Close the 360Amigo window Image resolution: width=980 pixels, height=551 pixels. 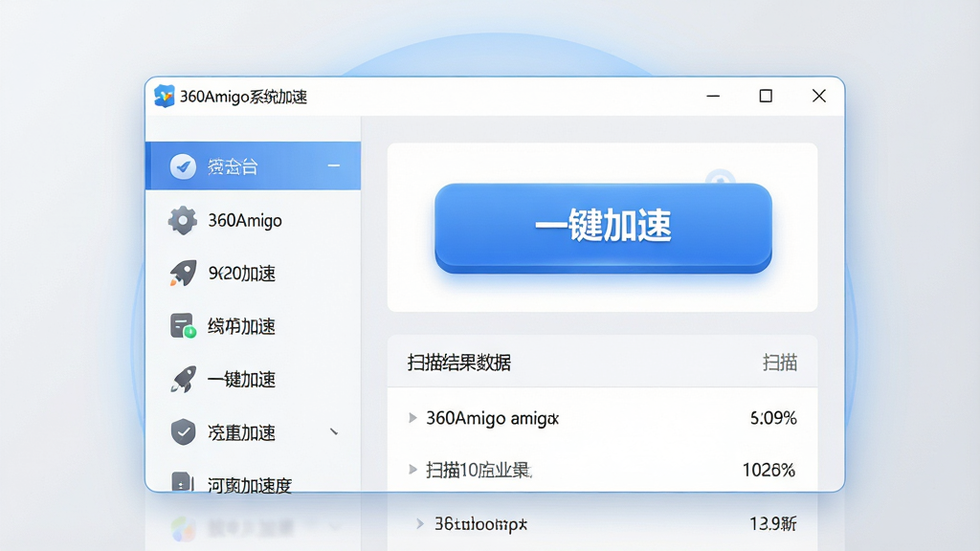[x=819, y=97]
